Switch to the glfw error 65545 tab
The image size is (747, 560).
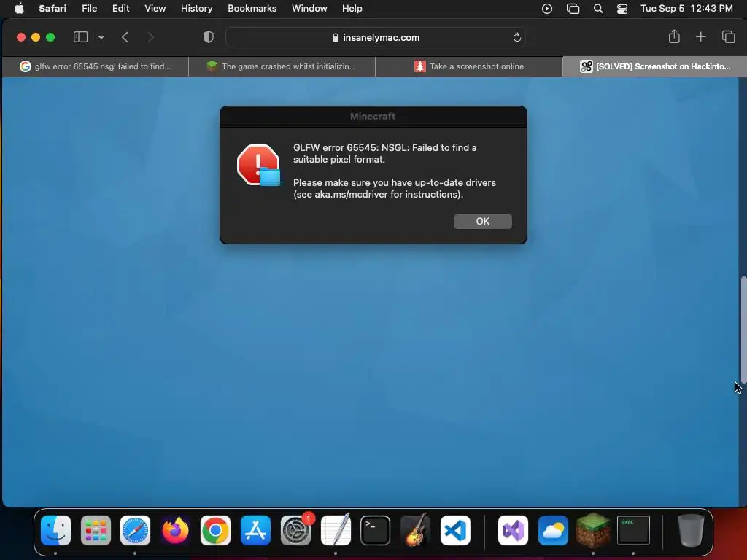(96, 66)
